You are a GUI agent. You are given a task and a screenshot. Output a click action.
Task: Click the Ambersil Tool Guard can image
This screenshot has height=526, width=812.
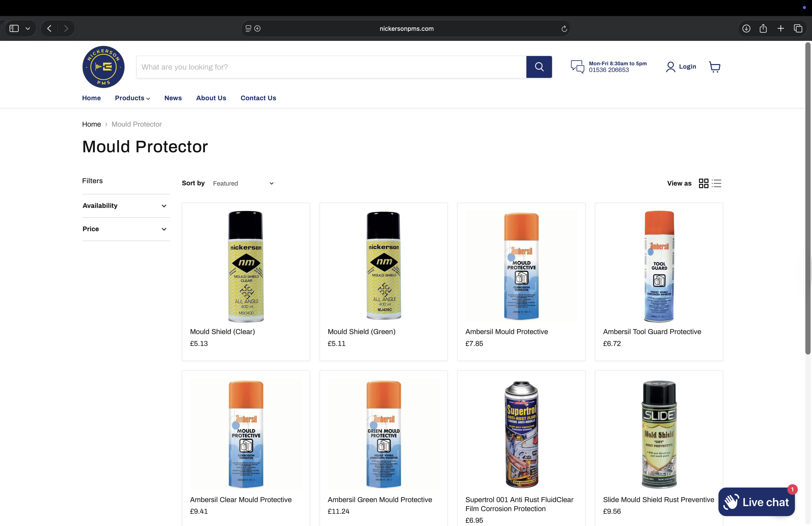point(659,267)
